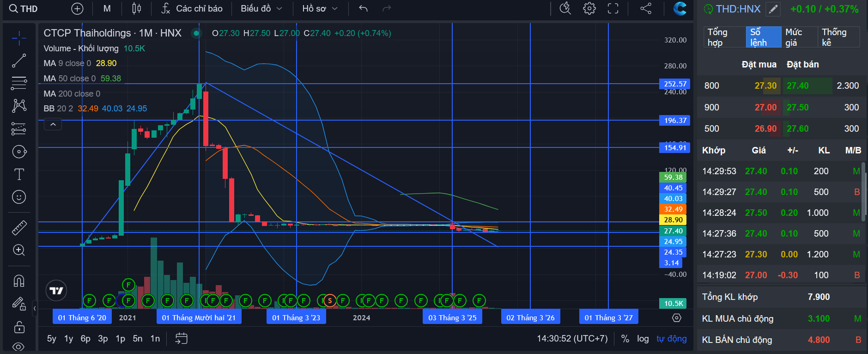
Task: Open chart settings gear in the top toolbar
Action: pos(589,9)
